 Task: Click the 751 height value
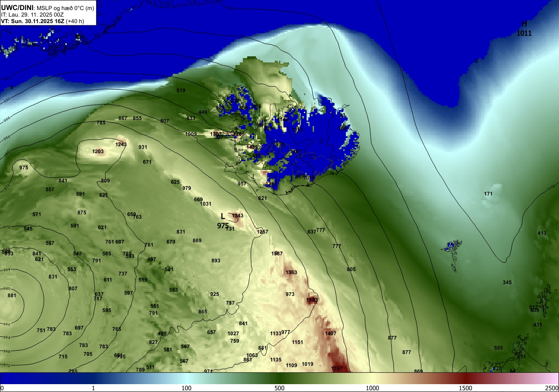click(x=41, y=330)
